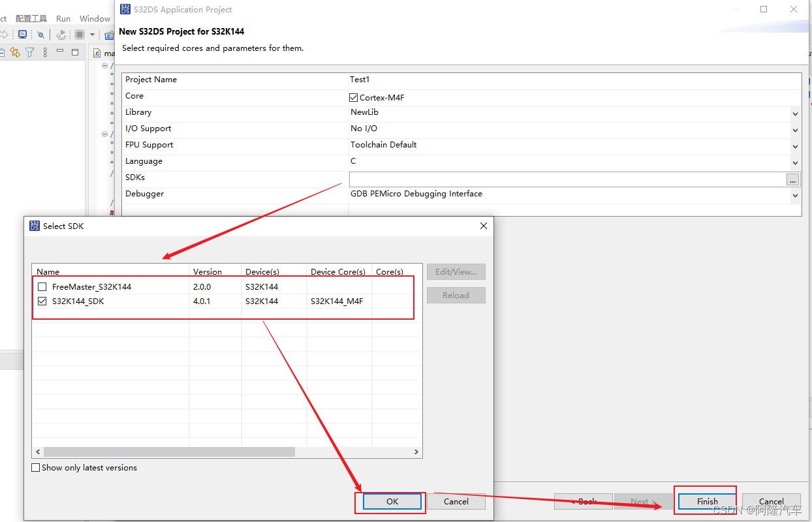The height and width of the screenshot is (522, 812).
Task: Toggle the Cortex-M4F core checkbox
Action: pos(354,98)
